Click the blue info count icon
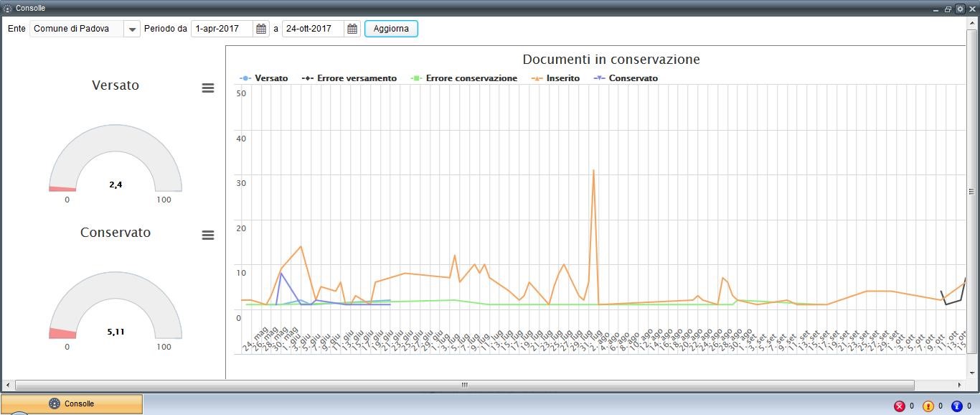 956,406
